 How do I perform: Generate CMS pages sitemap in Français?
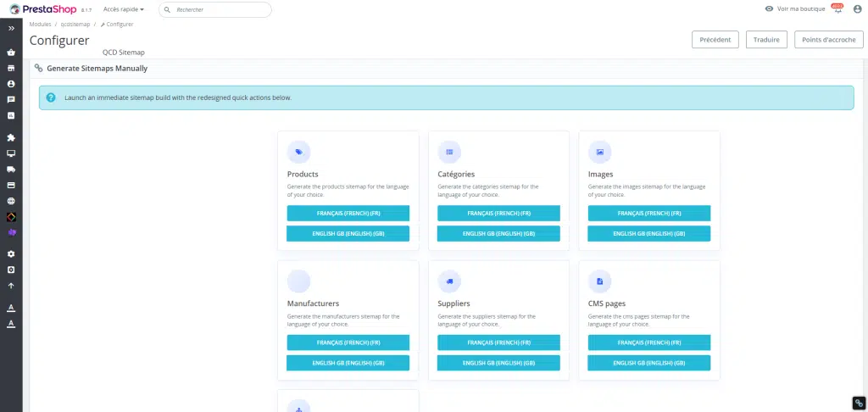(649, 342)
